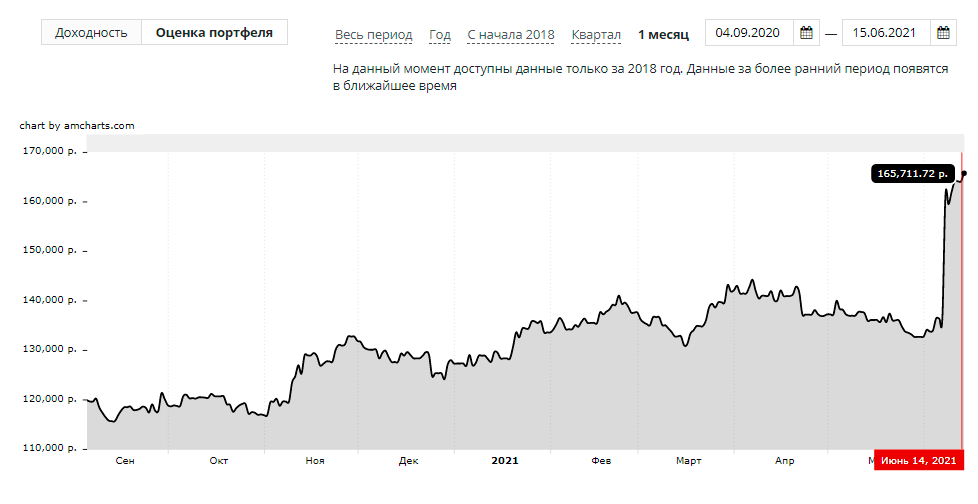Click the 2021 year label on axis
978x504 pixels.
tap(505, 461)
